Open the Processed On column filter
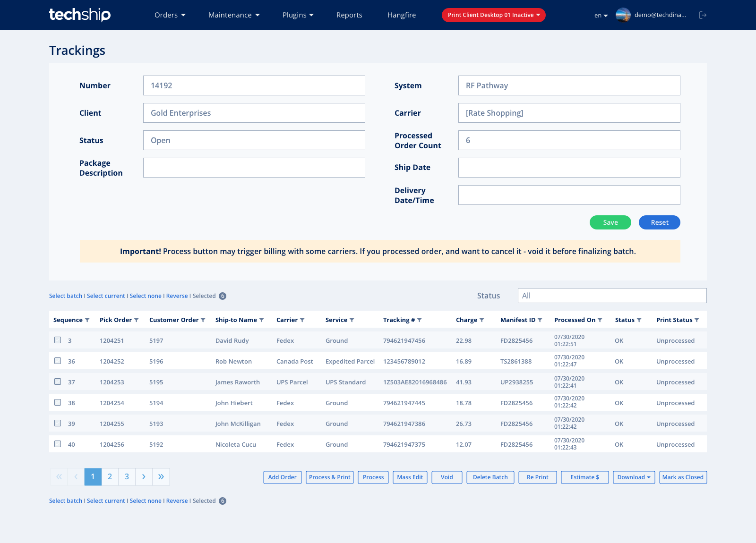The width and height of the screenshot is (756, 543). (600, 320)
